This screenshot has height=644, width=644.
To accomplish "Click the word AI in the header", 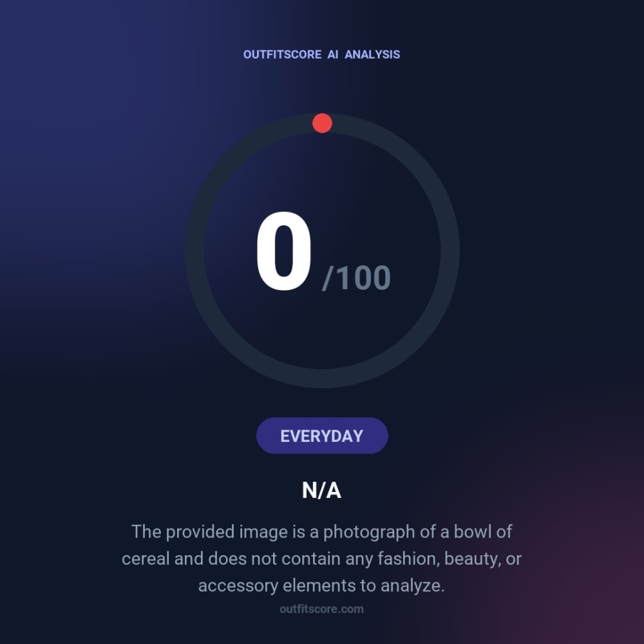I will (x=333, y=55).
